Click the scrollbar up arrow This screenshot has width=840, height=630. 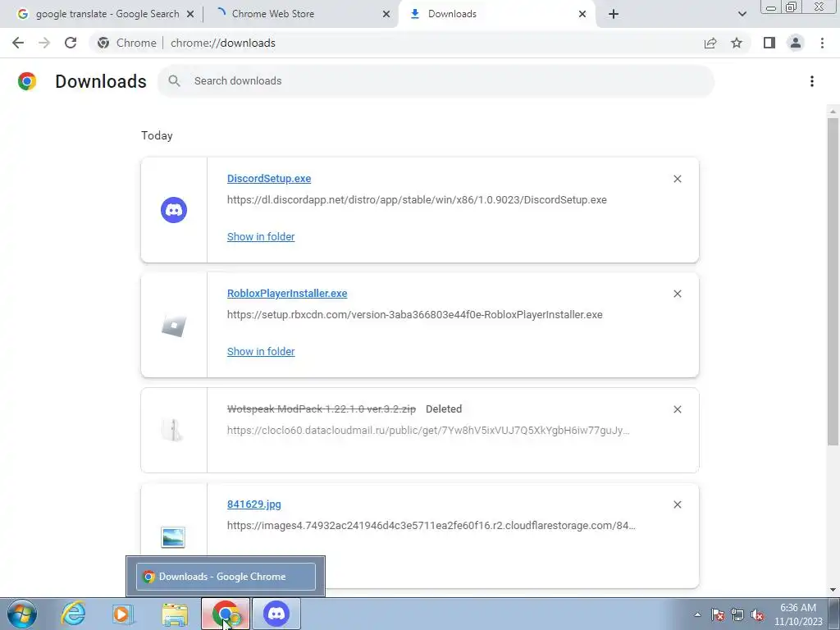[x=833, y=112]
